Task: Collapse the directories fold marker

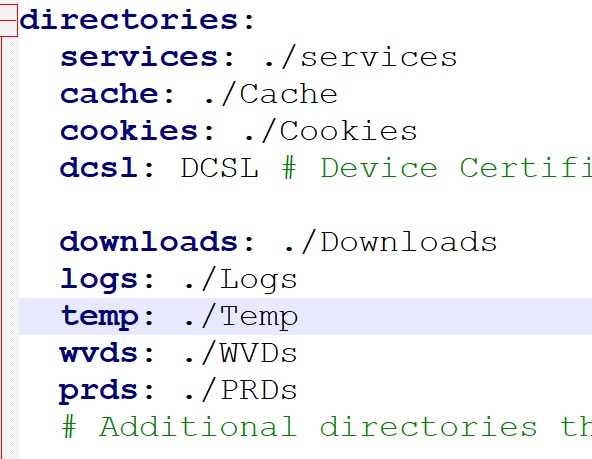Action: [x=8, y=20]
